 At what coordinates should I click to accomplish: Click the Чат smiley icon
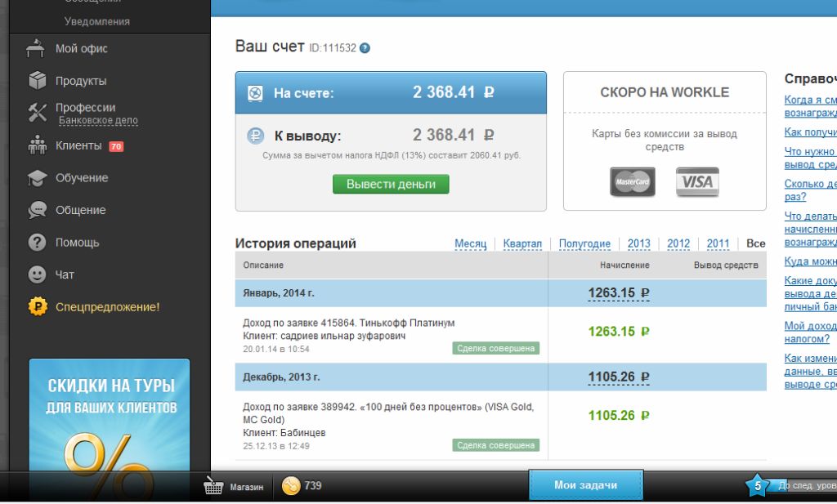[37, 274]
